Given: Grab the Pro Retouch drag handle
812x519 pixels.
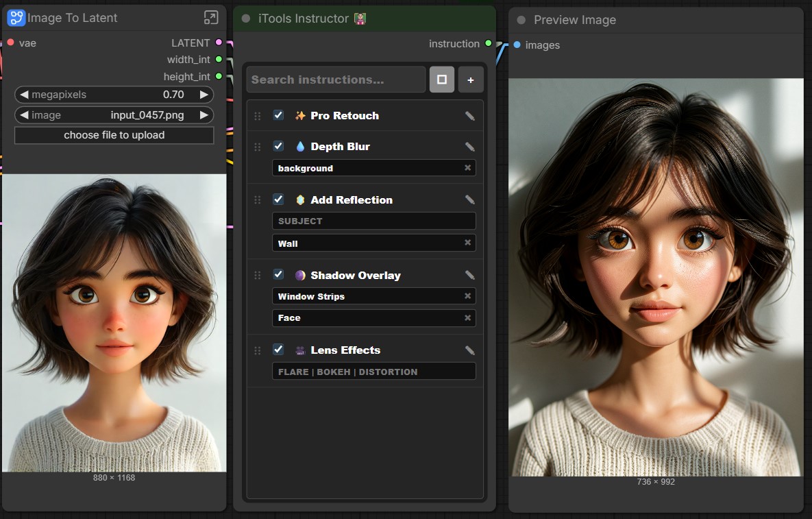Looking at the screenshot, I should point(258,116).
